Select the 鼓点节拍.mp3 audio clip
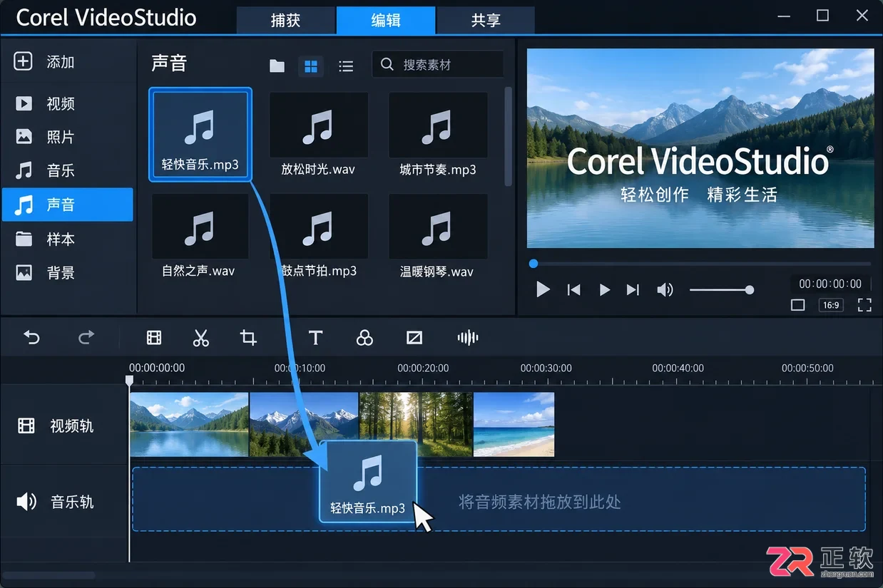This screenshot has width=883, height=588. point(318,237)
